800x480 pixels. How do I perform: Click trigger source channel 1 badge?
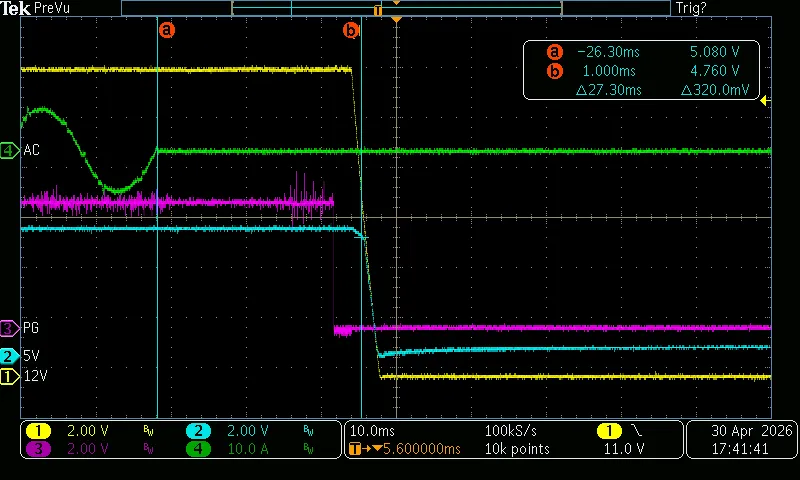pyautogui.click(x=609, y=431)
